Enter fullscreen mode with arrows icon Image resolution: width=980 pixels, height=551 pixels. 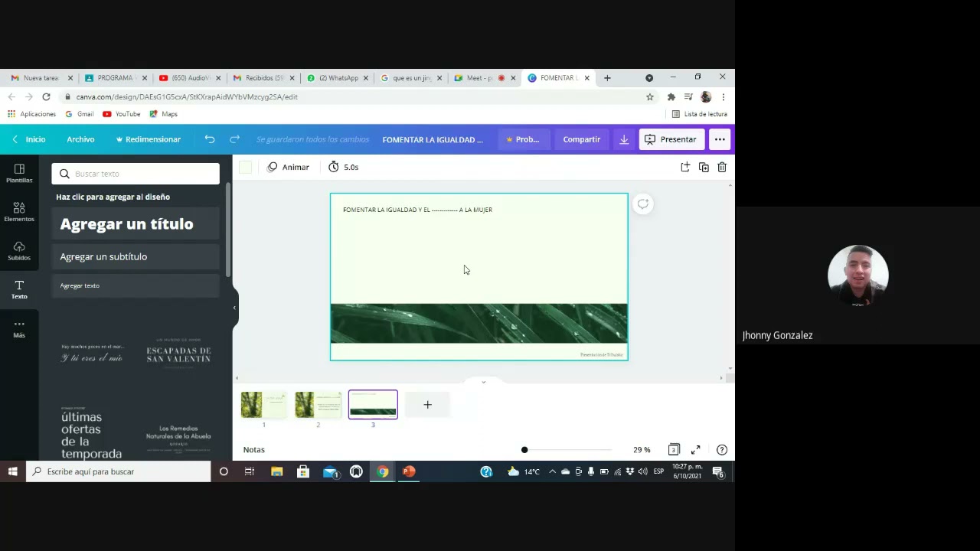click(696, 449)
